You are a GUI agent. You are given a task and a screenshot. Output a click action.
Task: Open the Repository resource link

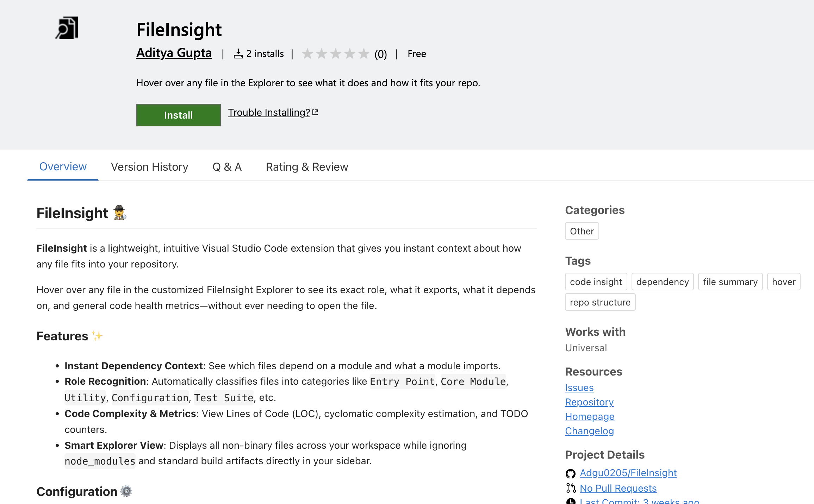(589, 402)
